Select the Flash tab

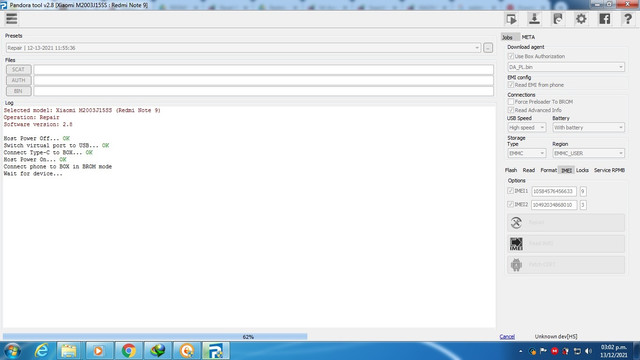pyautogui.click(x=511, y=170)
